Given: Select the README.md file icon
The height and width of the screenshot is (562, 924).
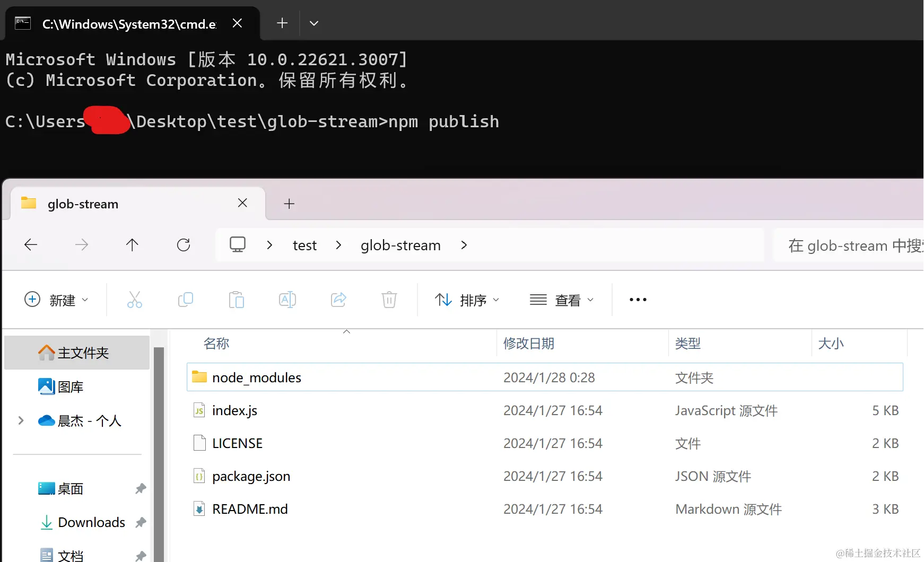Looking at the screenshot, I should (x=199, y=509).
